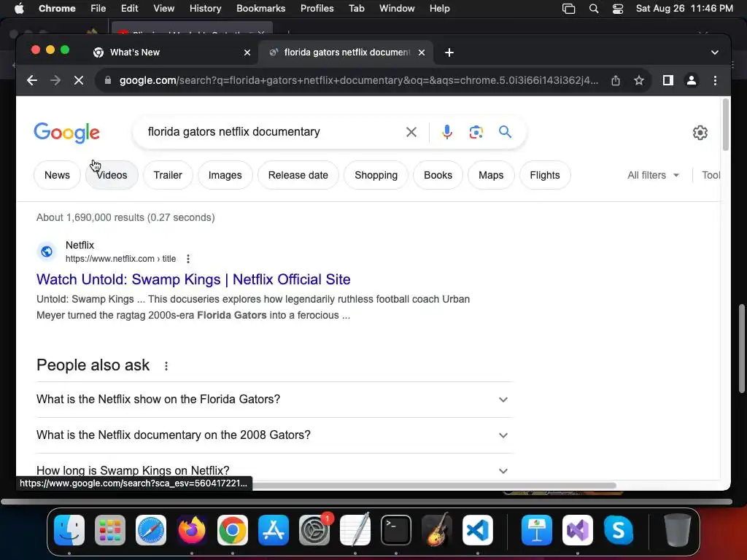Open Watch Untold: Swamp Kings Netflix link
The width and height of the screenshot is (747, 560).
193,279
